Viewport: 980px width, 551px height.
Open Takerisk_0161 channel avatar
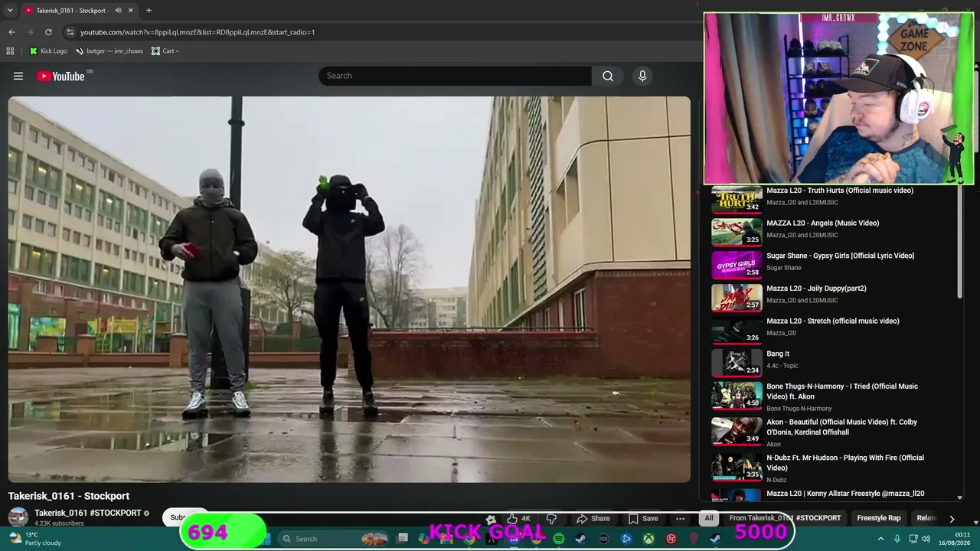tap(18, 517)
